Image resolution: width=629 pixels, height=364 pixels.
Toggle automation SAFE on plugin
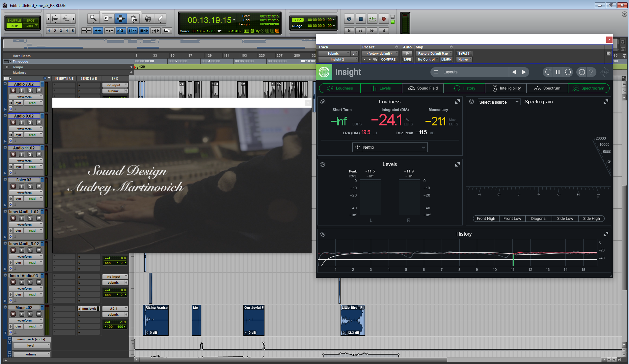click(407, 60)
